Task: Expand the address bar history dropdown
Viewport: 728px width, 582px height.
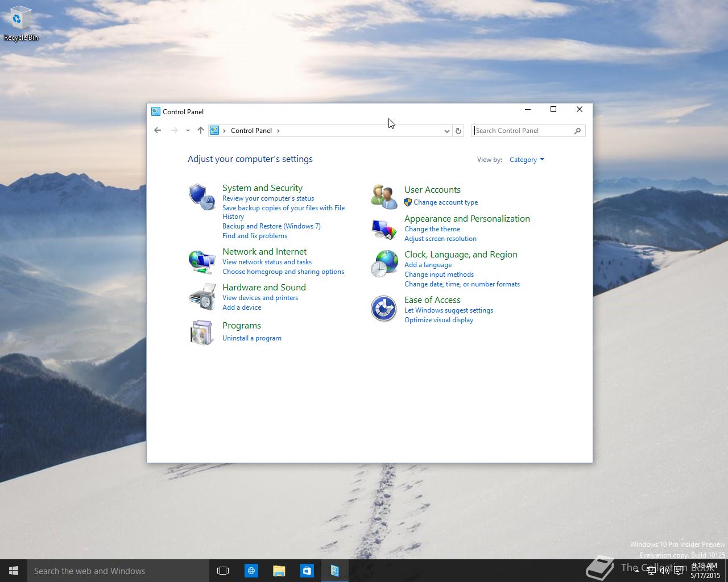Action: tap(446, 131)
